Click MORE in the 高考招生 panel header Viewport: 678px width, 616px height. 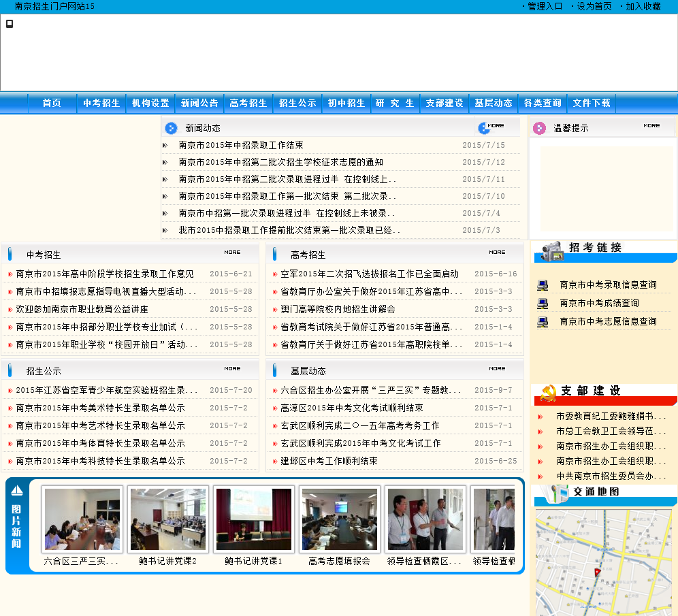(497, 252)
